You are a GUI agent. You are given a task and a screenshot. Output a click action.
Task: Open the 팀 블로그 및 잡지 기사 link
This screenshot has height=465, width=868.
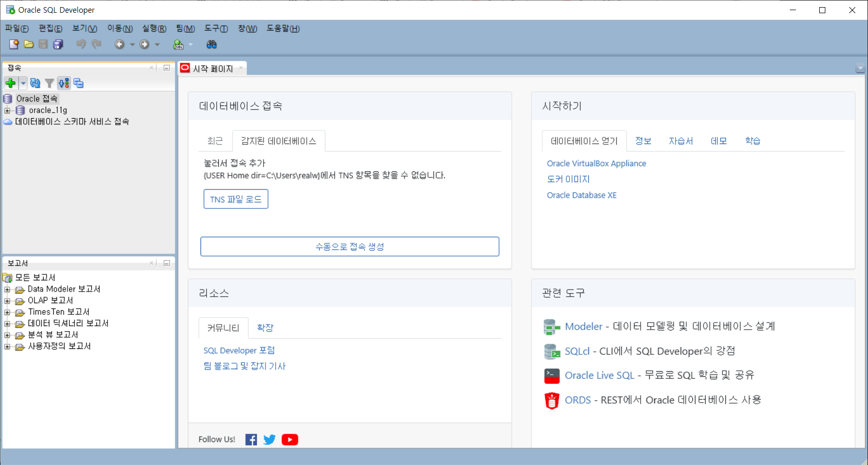245,366
